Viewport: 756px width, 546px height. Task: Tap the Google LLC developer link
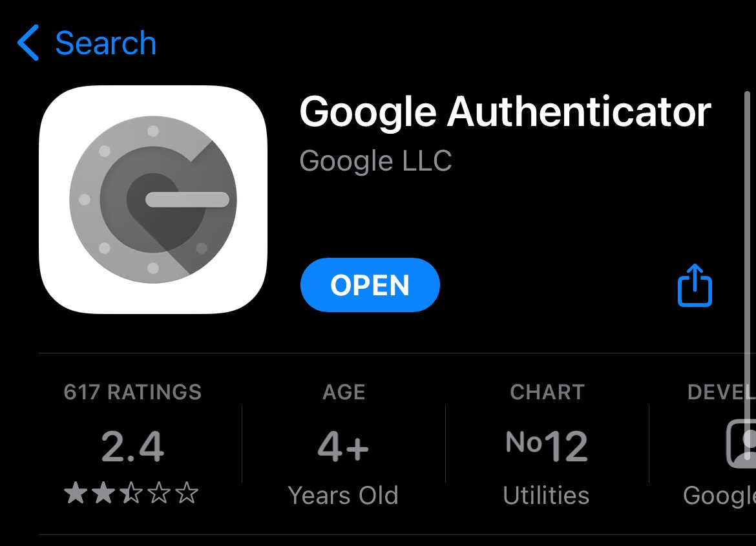click(376, 160)
